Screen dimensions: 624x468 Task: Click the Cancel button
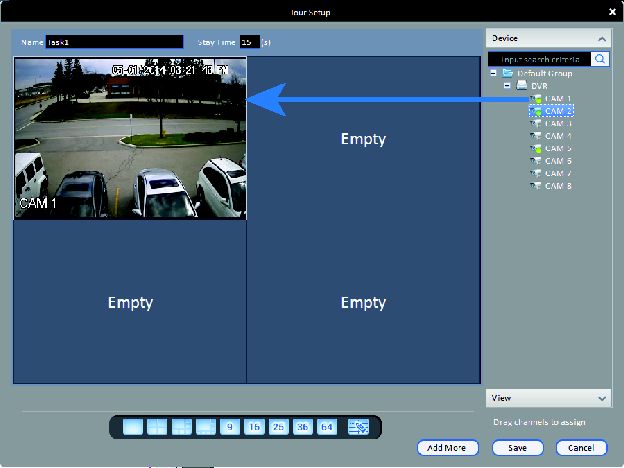pos(581,448)
